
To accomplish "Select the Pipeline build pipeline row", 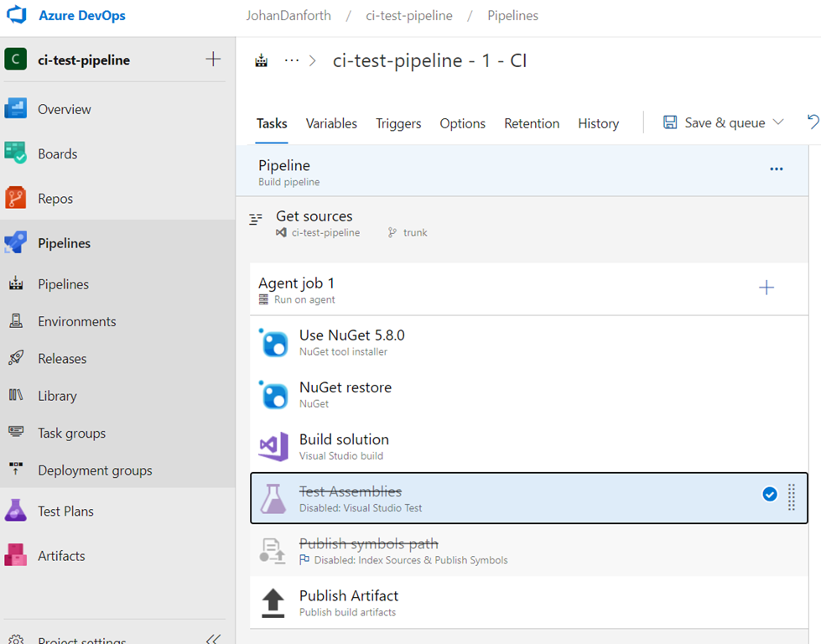I will [522, 171].
